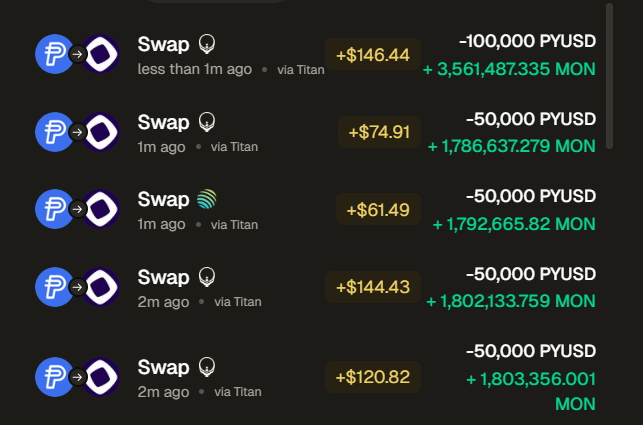Click the alien icon in the +$144.43 swap row
The width and height of the screenshot is (643, 425).
(207, 277)
